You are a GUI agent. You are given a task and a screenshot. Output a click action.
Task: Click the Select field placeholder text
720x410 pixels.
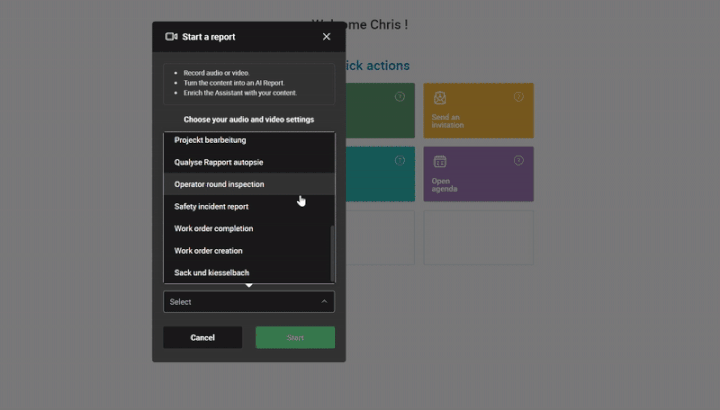[180, 302]
